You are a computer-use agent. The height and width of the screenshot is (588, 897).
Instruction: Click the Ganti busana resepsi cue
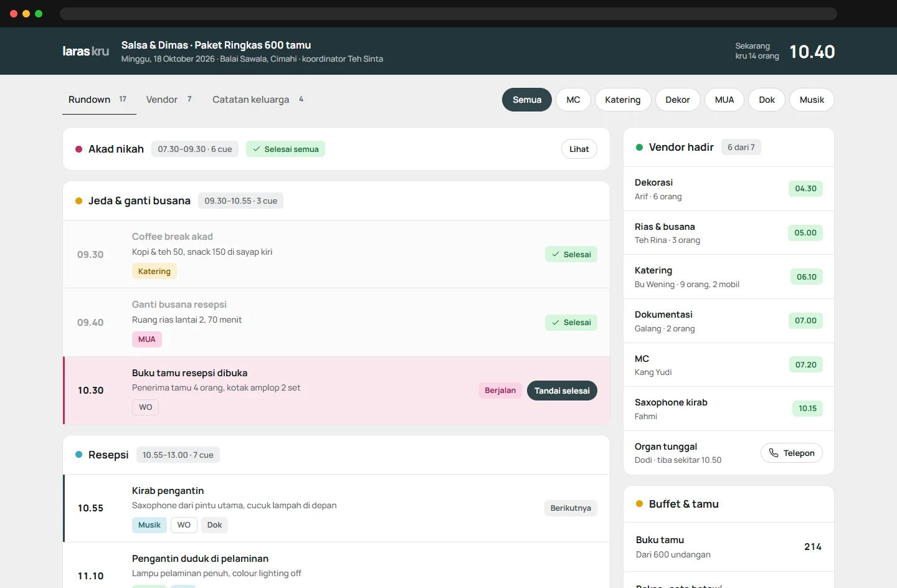(x=336, y=322)
